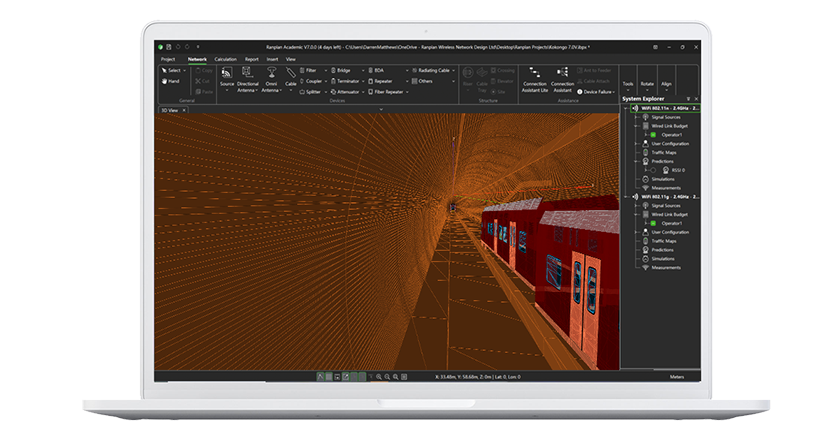Save project via title bar icon

[168, 47]
